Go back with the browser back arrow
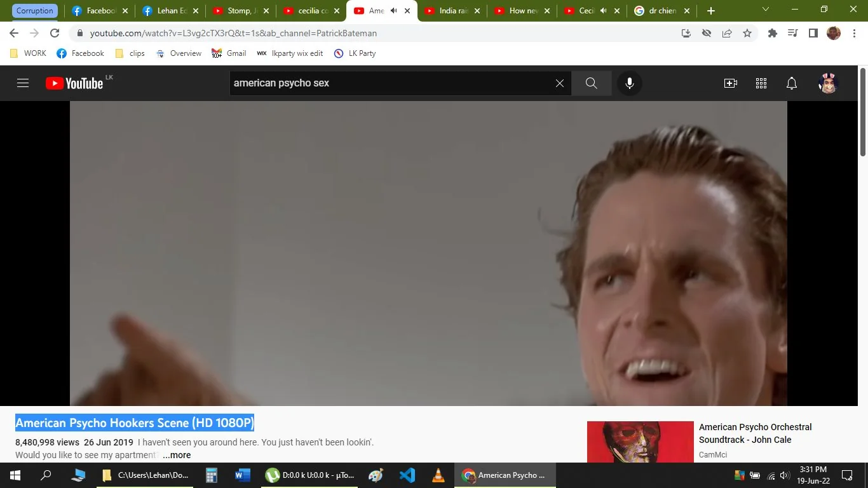 [x=14, y=33]
